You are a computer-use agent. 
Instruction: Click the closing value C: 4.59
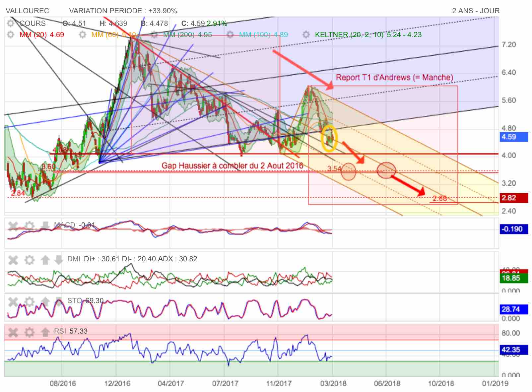coord(193,23)
